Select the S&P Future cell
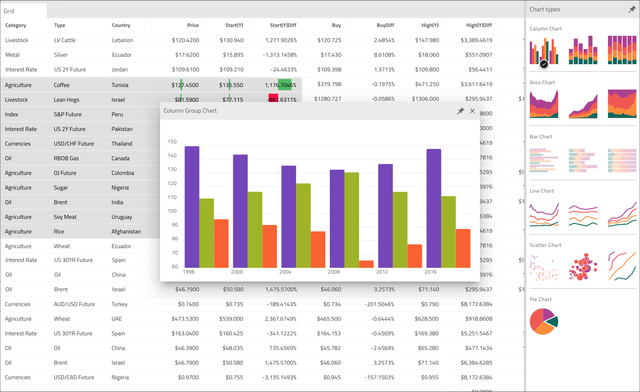The image size is (640, 392). [68, 114]
